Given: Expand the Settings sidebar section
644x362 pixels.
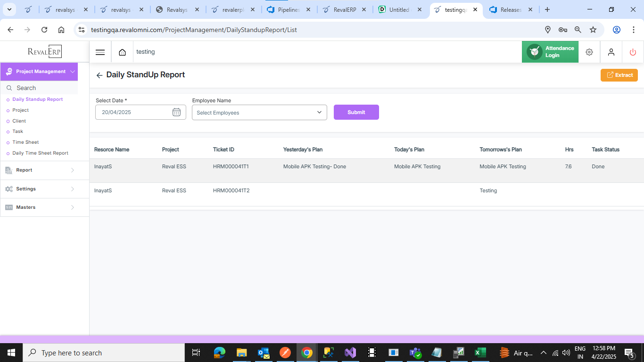Looking at the screenshot, I should click(40, 189).
